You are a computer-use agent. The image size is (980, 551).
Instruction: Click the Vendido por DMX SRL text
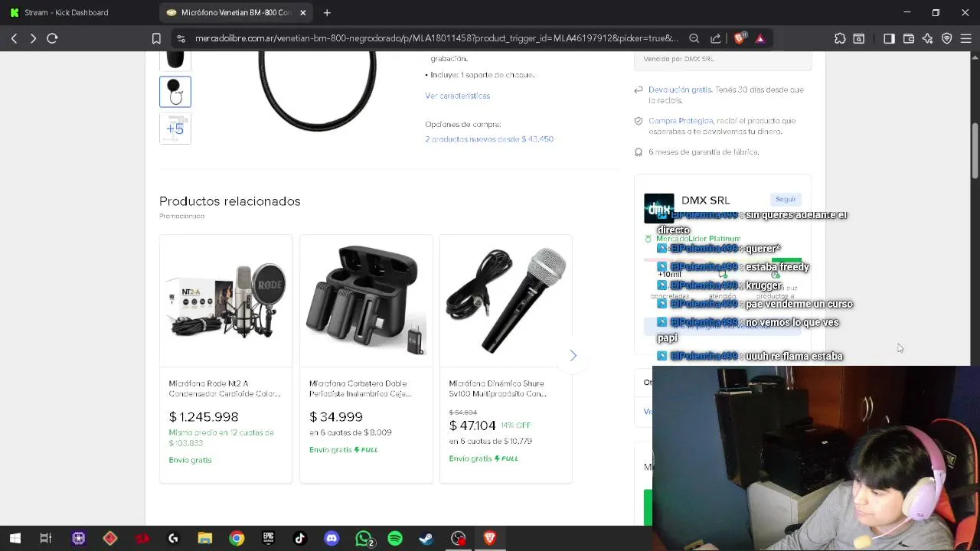click(678, 59)
